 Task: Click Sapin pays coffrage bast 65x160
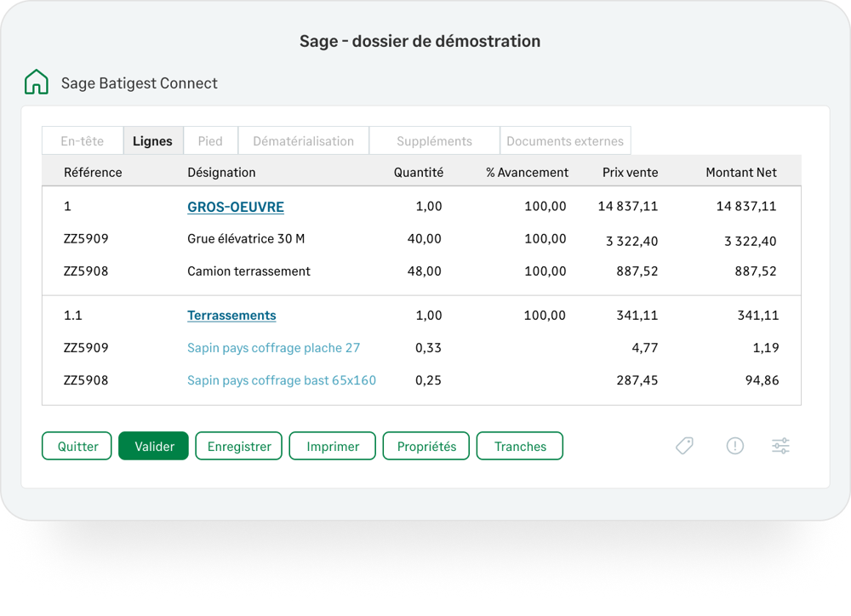click(x=282, y=380)
